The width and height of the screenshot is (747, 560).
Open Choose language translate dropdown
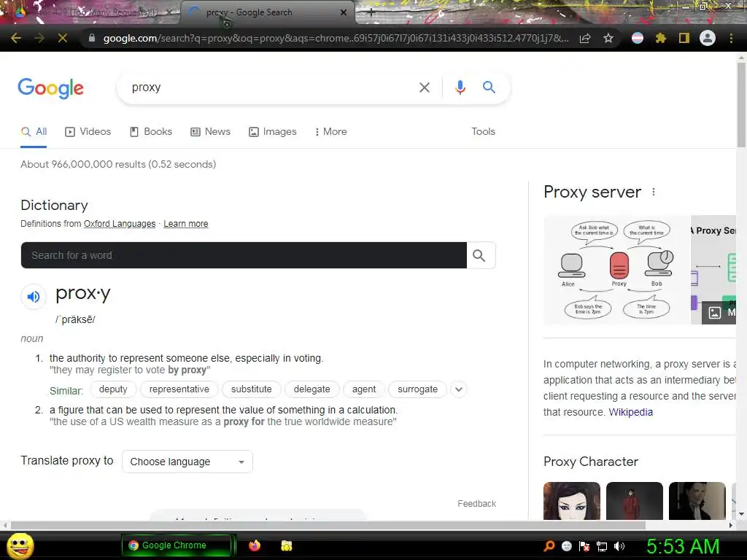[x=187, y=462]
